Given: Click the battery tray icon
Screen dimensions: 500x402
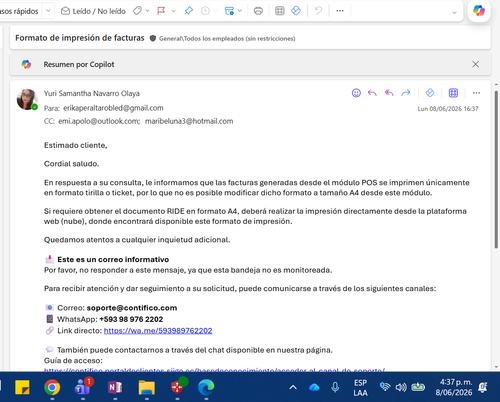Looking at the screenshot, I should click(x=418, y=387).
